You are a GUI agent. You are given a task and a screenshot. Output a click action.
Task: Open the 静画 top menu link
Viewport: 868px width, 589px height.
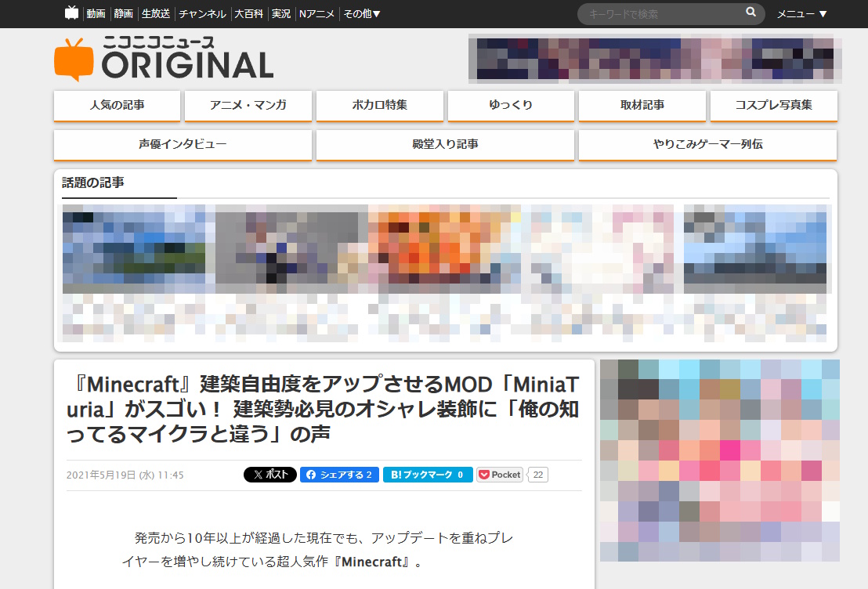pos(124,14)
